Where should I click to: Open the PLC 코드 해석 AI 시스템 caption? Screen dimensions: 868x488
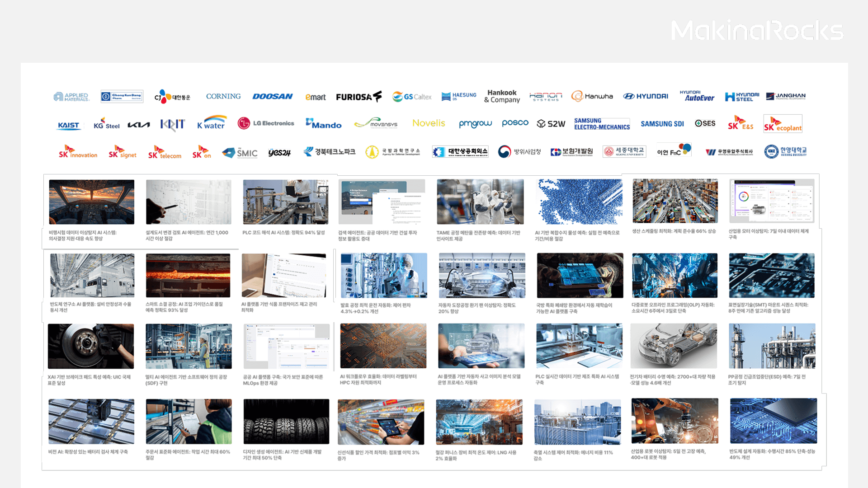click(283, 233)
